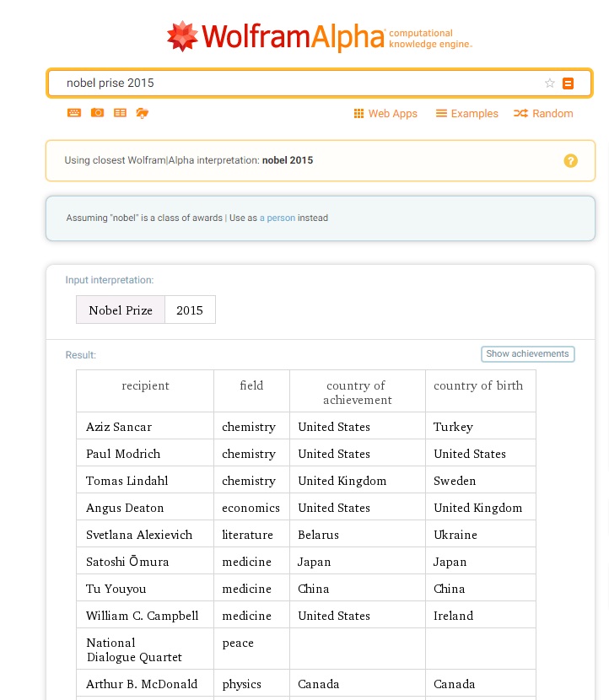The image size is (609, 700).
Task: Click the 'country of birth' column header
Action: point(478,385)
